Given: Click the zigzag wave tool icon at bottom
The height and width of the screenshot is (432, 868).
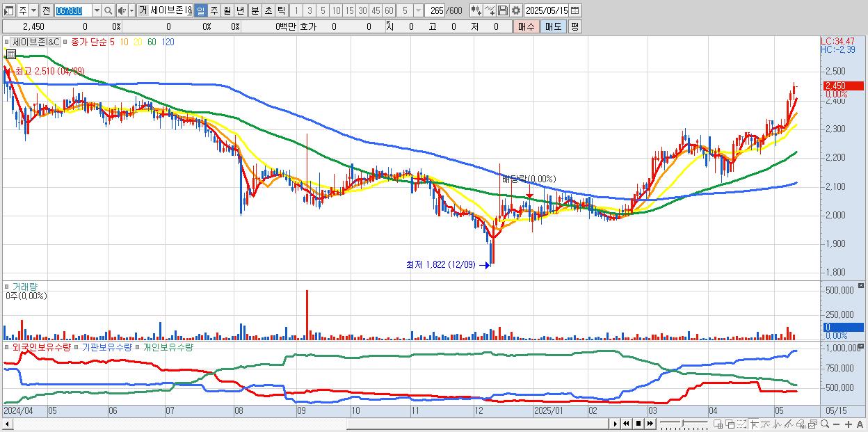Looking at the screenshot, I should point(778,424).
